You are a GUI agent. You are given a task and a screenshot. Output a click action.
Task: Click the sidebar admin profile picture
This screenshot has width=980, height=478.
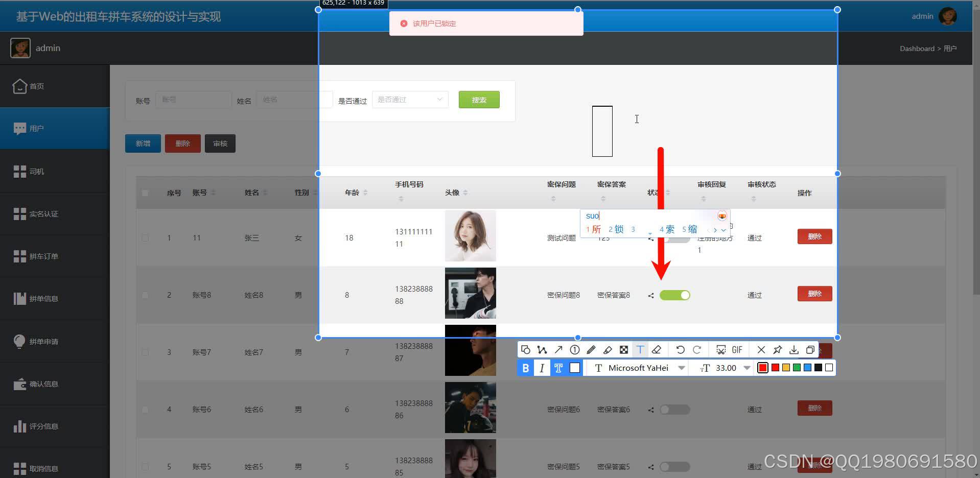20,48
